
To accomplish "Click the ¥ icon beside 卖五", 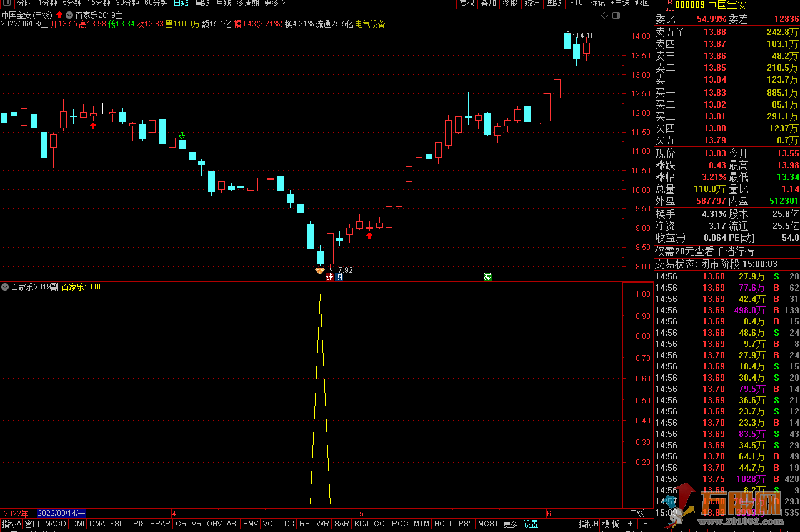I will 679,32.
